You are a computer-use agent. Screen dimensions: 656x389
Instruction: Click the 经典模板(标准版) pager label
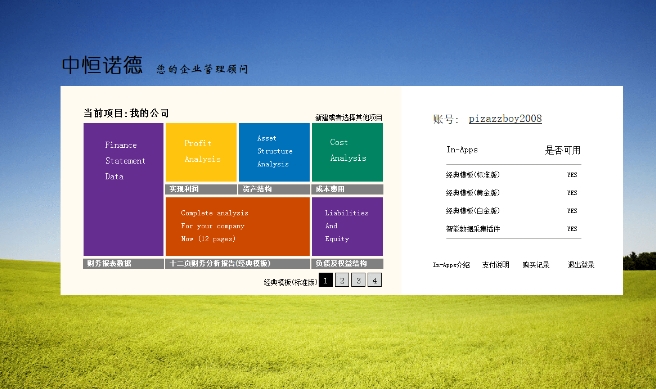pos(290,282)
